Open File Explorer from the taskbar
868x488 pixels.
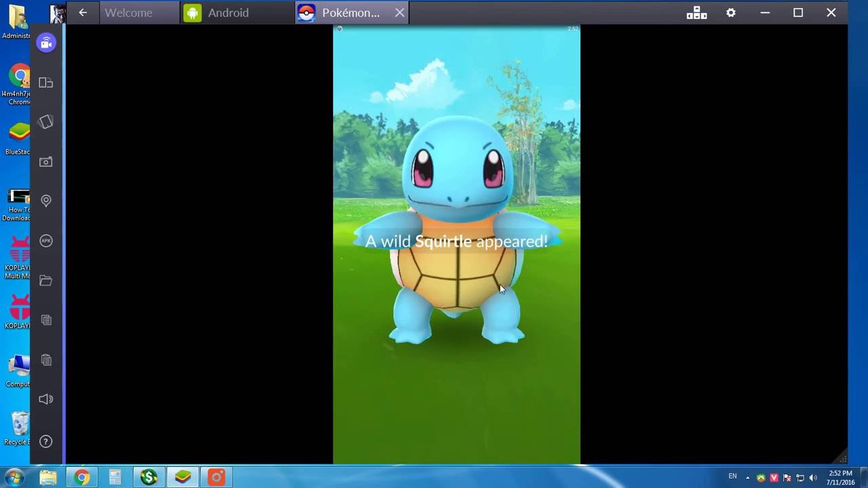coord(48,478)
